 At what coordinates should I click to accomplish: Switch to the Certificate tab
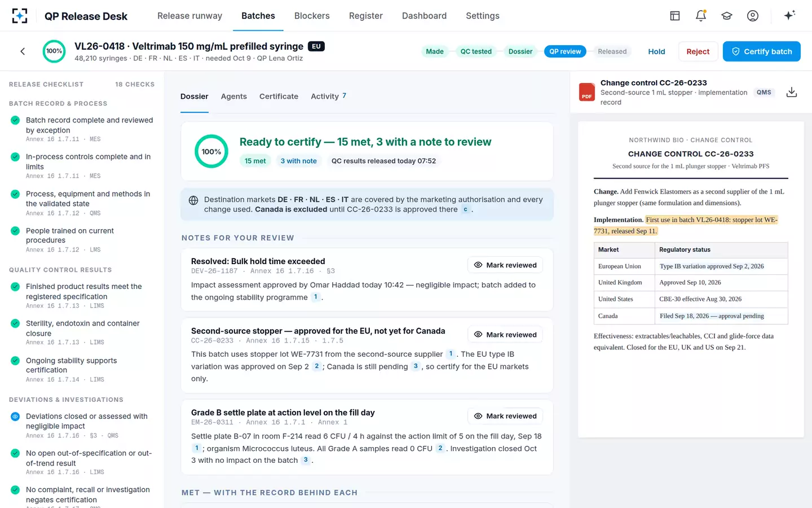[x=279, y=97]
